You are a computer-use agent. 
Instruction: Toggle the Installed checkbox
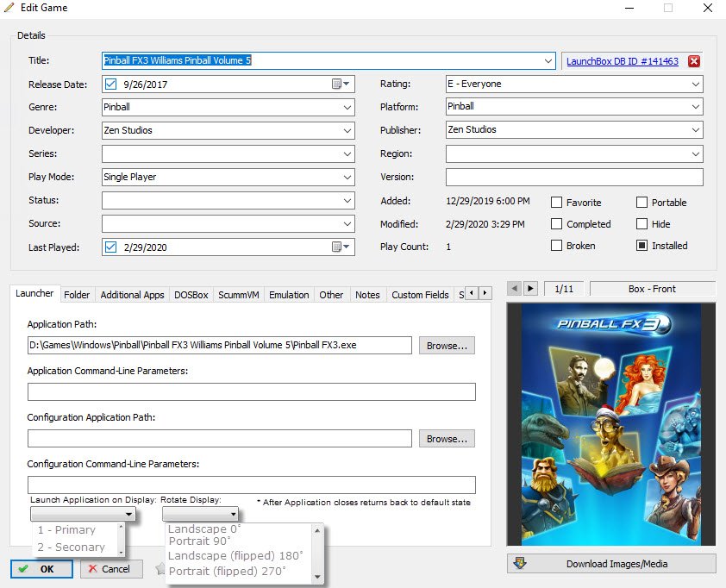[642, 246]
